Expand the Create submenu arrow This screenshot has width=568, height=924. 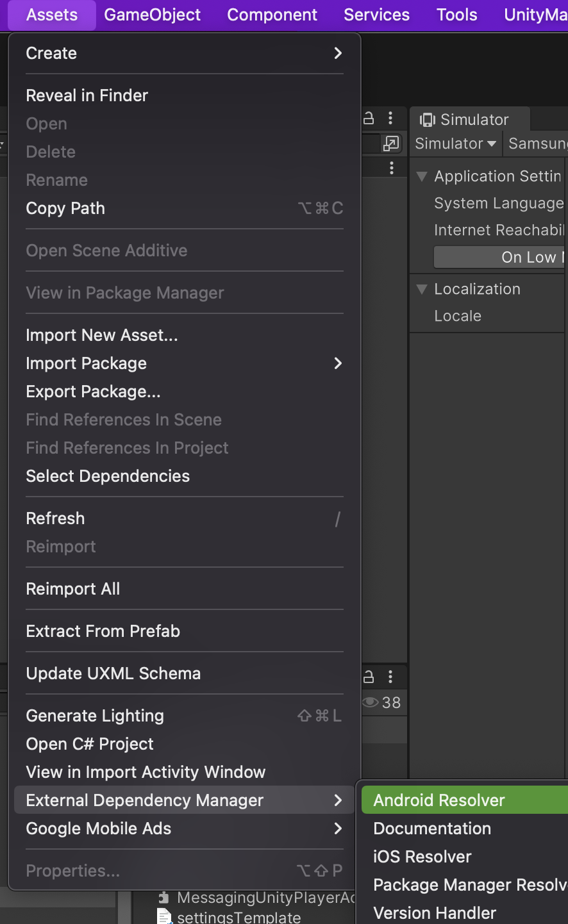(338, 53)
